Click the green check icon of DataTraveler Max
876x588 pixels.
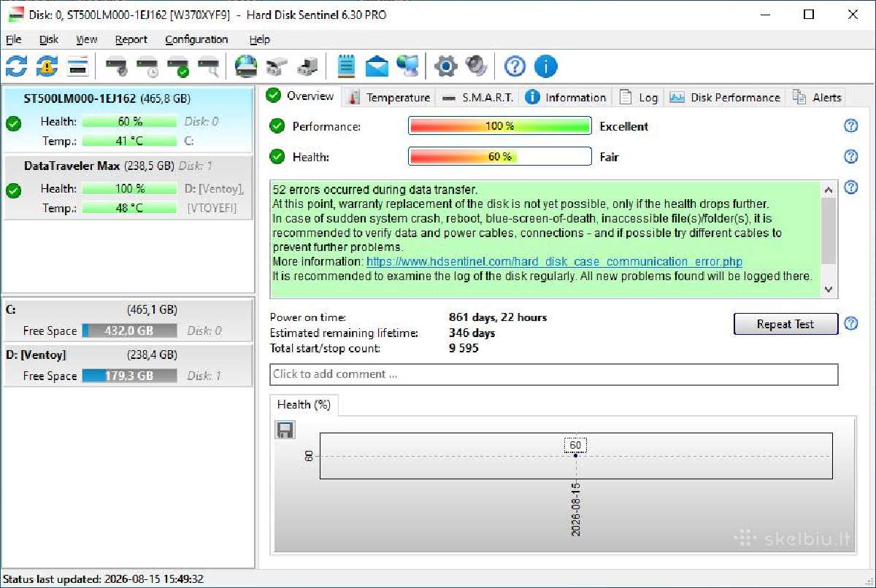pos(13,191)
